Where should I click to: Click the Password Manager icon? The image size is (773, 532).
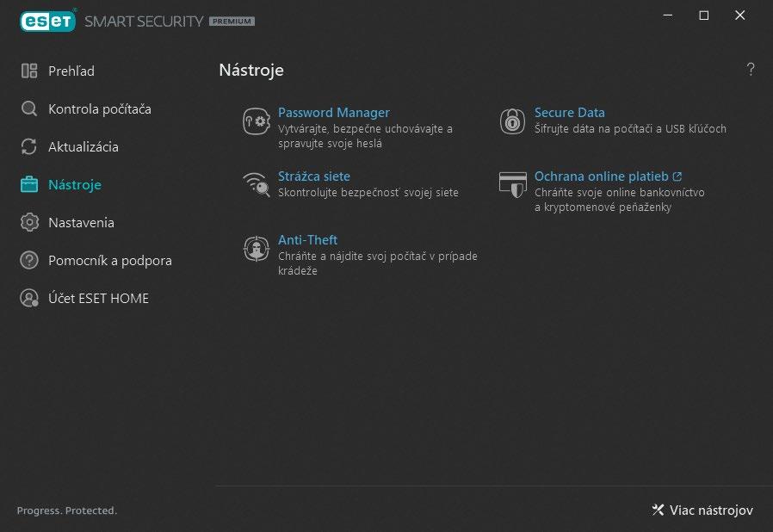tap(257, 121)
